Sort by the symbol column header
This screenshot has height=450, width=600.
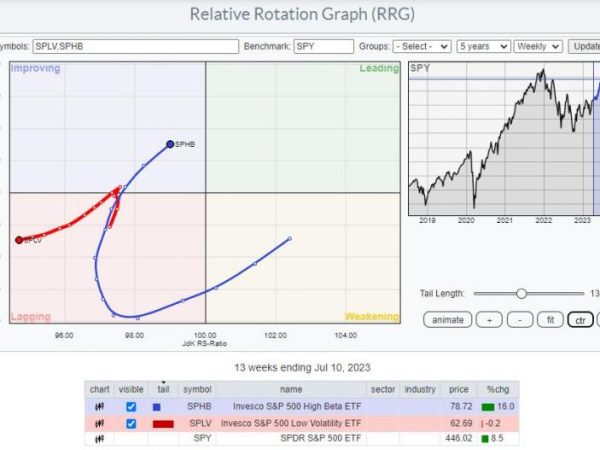(x=197, y=390)
